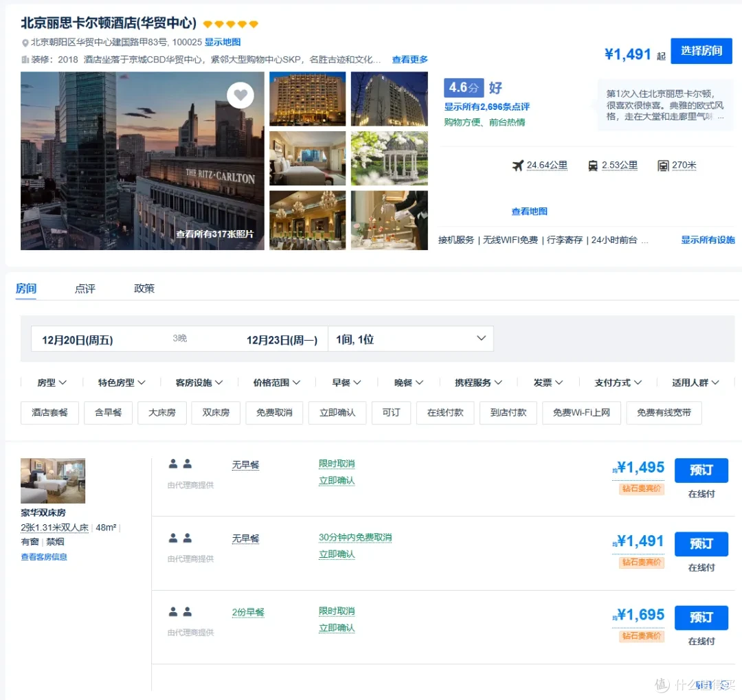742x700 pixels.
Task: Click the 选择房间 button
Action: click(701, 51)
